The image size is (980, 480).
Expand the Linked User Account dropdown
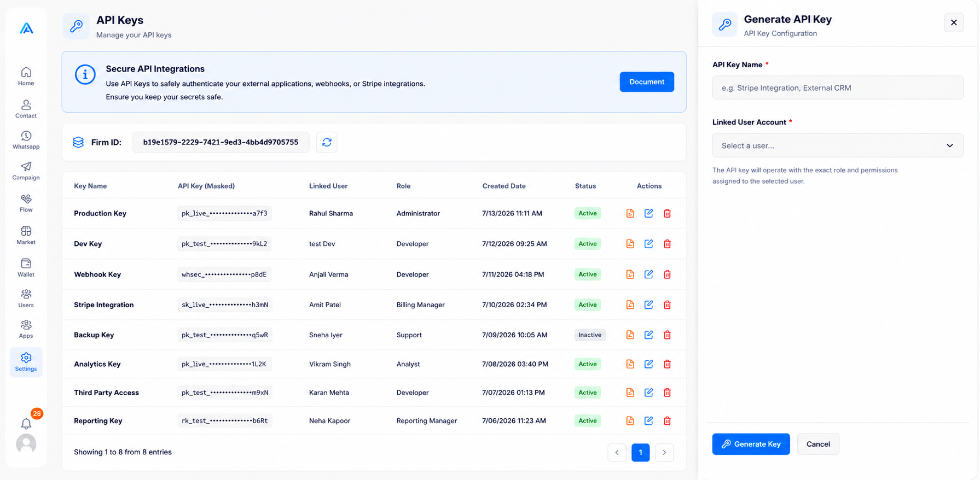point(837,145)
